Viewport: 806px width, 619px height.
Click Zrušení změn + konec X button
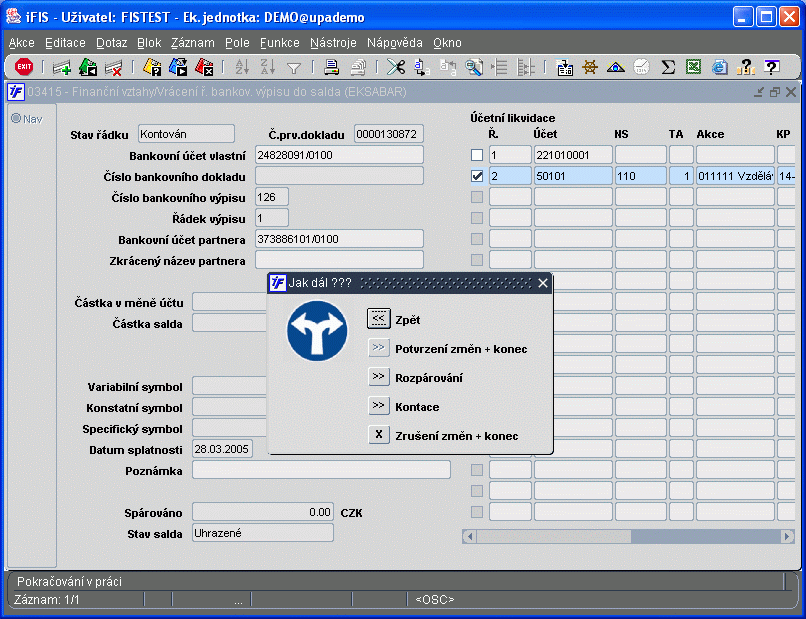(378, 435)
